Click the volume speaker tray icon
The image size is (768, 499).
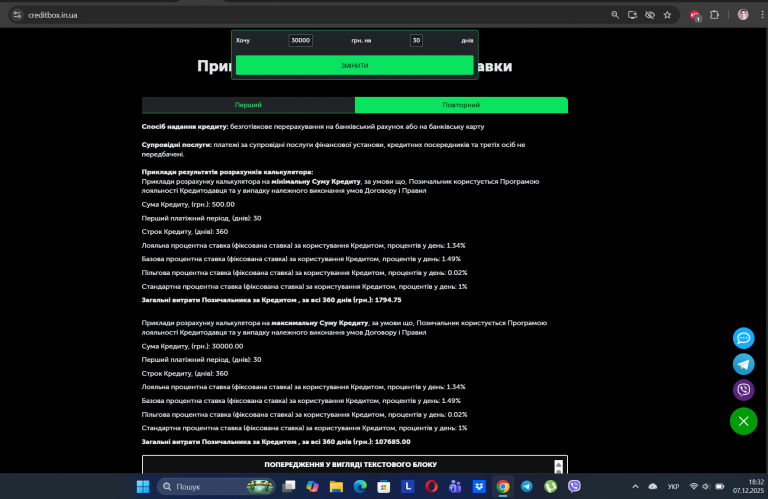(x=706, y=486)
